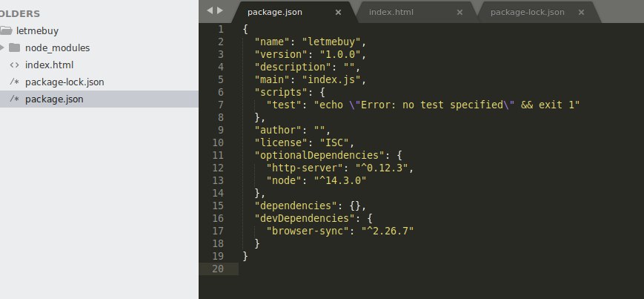644x299 pixels.
Task: Select package.json in the sidebar
Action: pos(54,99)
